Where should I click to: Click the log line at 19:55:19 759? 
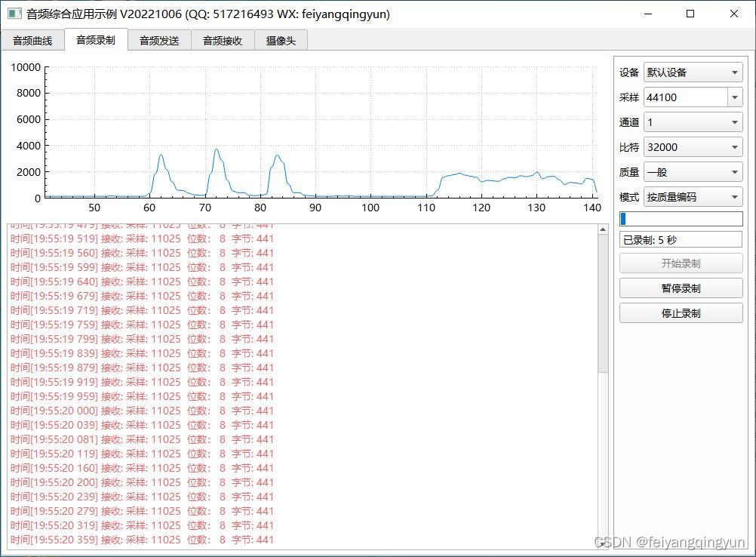tap(143, 325)
